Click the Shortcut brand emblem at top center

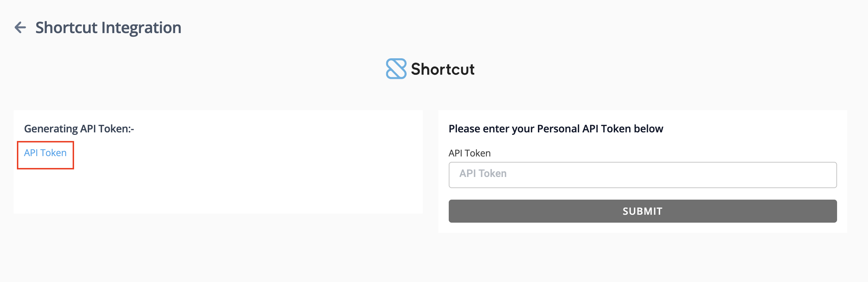396,69
